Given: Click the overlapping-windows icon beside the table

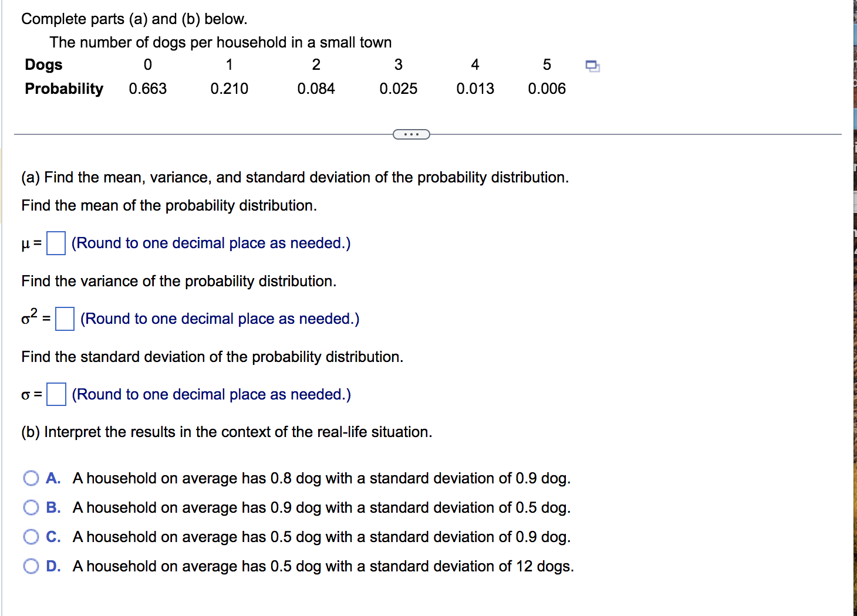Looking at the screenshot, I should pos(592,66).
